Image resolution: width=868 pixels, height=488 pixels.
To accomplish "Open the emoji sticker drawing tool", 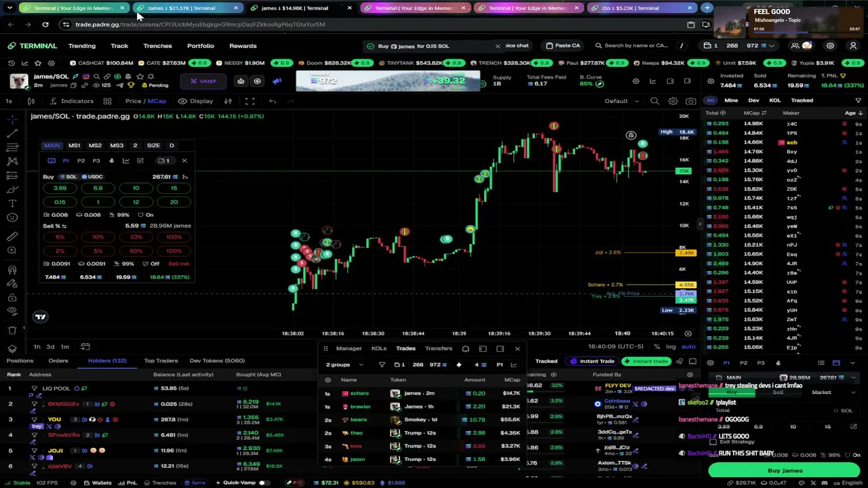I will coord(12,218).
